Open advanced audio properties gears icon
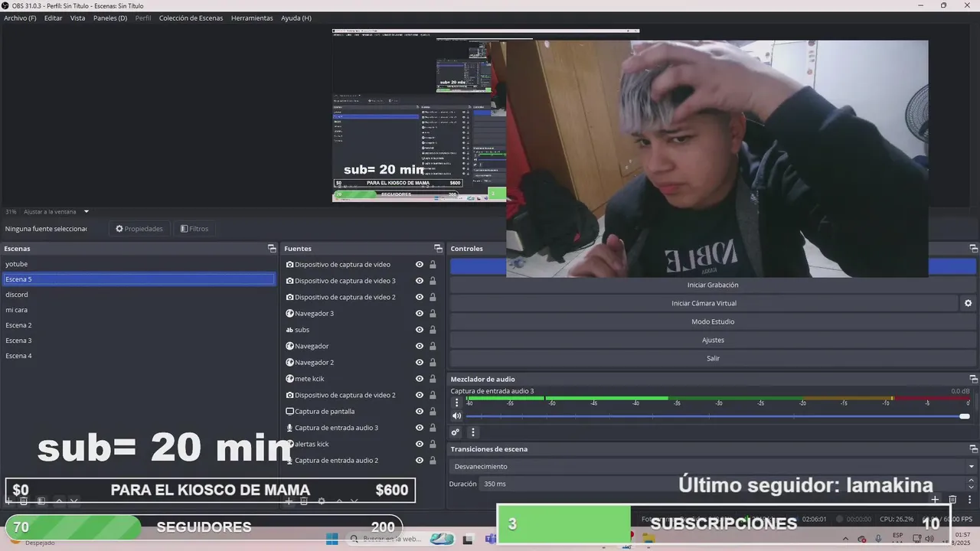 (x=456, y=432)
